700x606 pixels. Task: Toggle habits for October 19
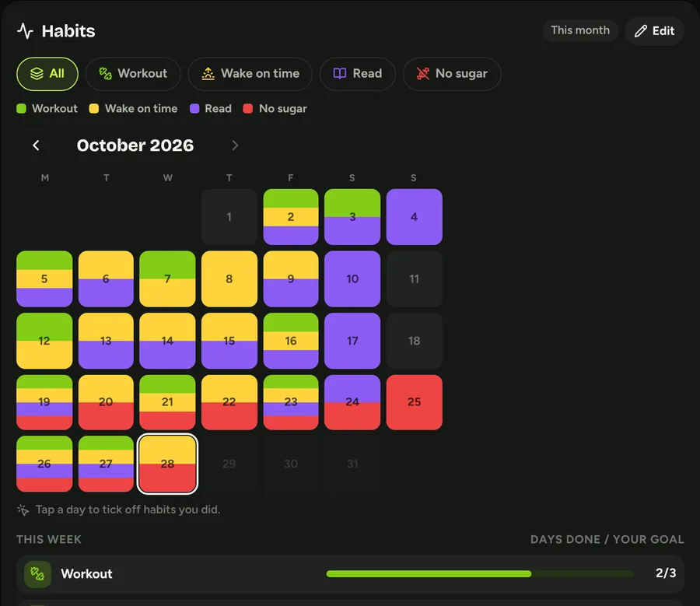click(44, 402)
